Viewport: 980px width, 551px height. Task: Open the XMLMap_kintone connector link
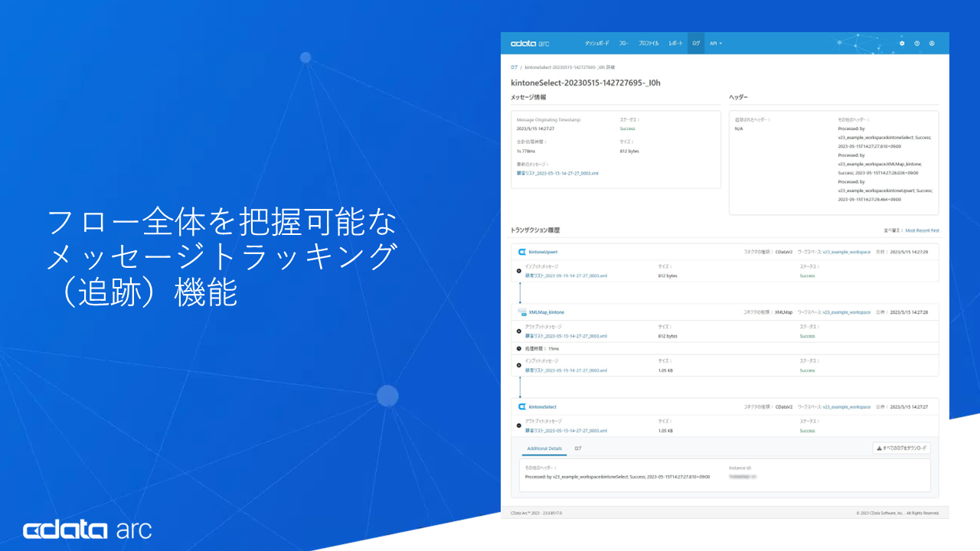coord(546,312)
